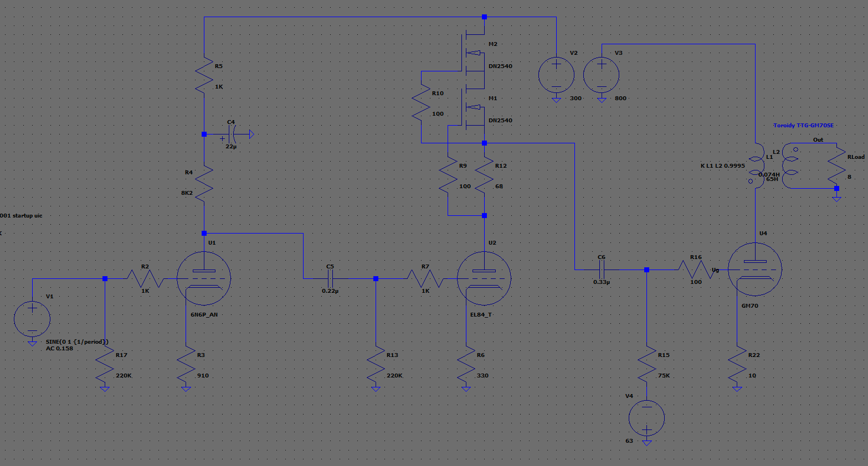Select the R6 330 cathode resistor
Image resolution: width=868 pixels, height=466 pixels.
pyautogui.click(x=466, y=364)
